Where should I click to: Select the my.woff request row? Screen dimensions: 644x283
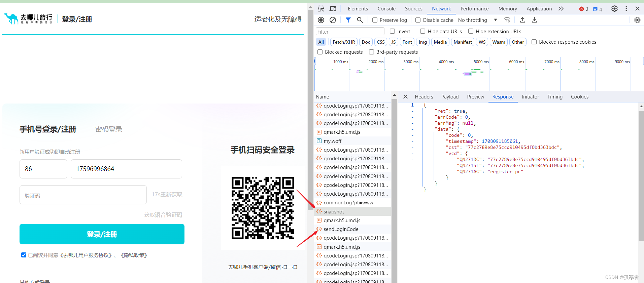pyautogui.click(x=352, y=141)
